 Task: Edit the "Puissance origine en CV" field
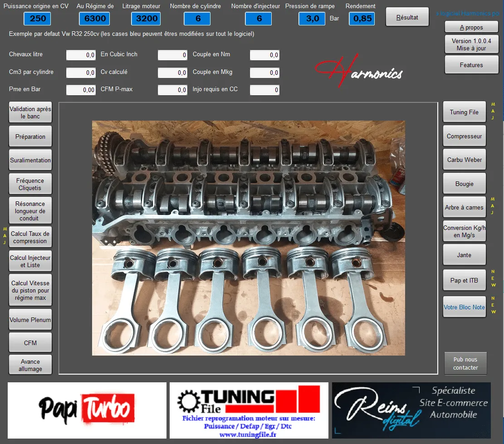click(x=37, y=19)
